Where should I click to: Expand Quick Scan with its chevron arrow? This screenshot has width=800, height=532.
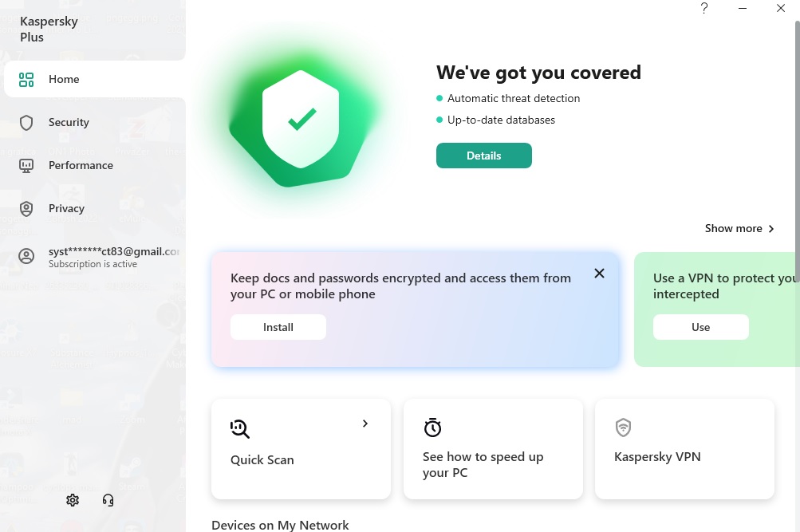click(365, 424)
